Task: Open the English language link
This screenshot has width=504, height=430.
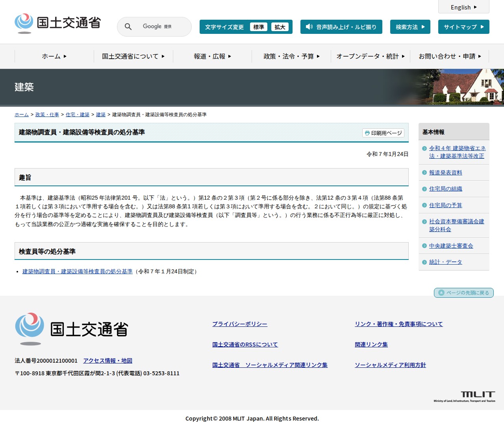Action: (x=464, y=7)
